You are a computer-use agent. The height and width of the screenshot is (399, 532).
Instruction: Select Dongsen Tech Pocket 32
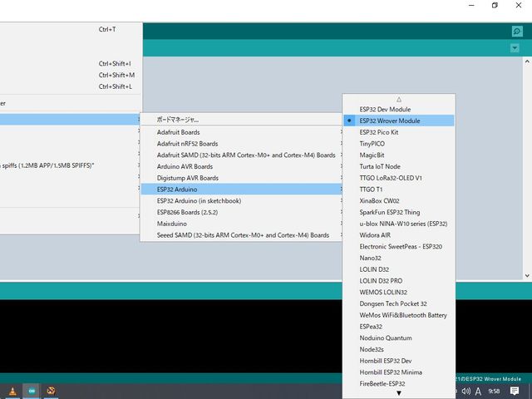click(x=399, y=303)
